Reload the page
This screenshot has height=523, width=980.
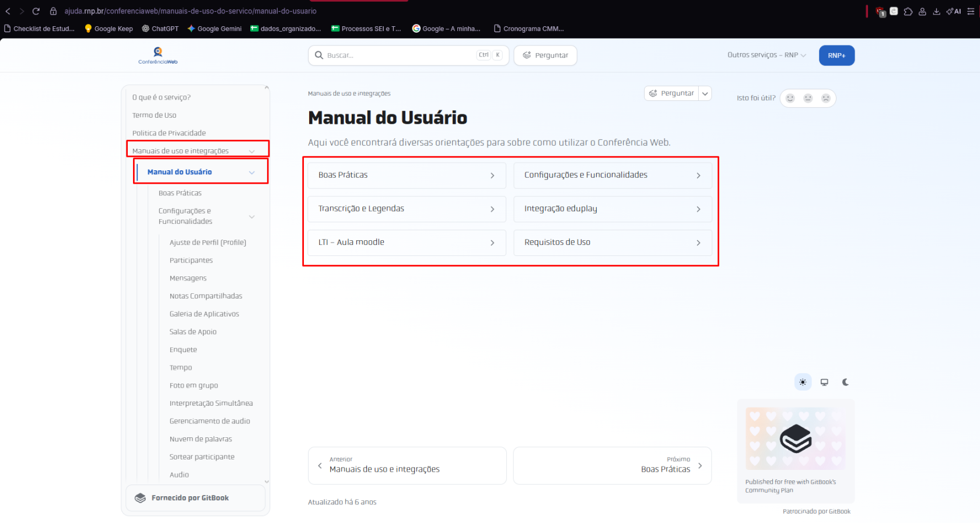click(x=36, y=11)
